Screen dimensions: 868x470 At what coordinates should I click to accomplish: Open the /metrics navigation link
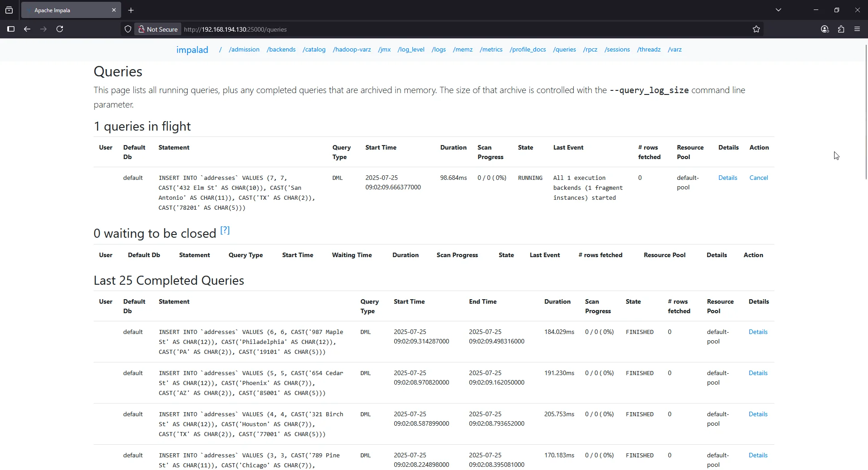491,50
